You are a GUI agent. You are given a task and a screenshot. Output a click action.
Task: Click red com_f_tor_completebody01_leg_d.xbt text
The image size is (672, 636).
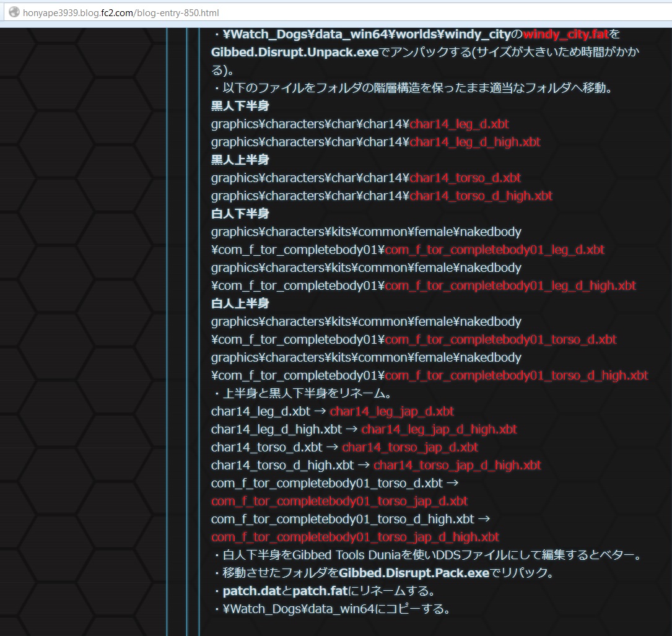click(494, 250)
